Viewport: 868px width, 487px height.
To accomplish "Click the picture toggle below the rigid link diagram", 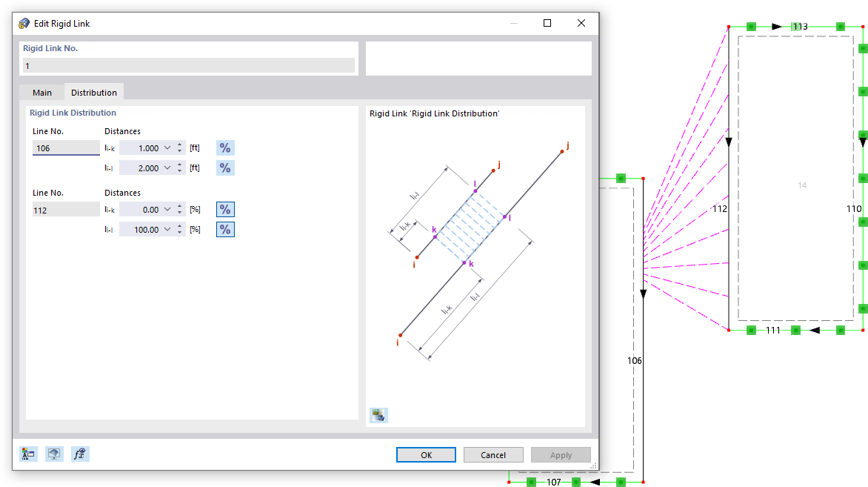I will point(378,415).
